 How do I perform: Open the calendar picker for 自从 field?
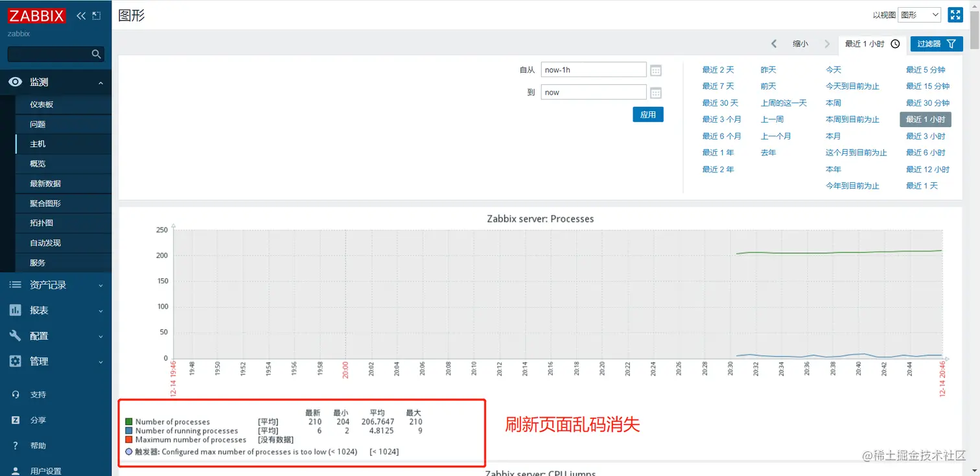656,70
